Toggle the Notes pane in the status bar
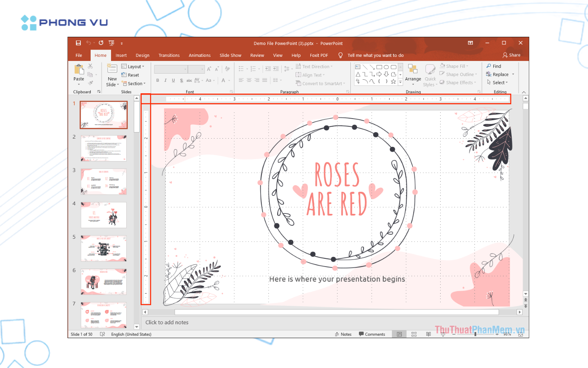The image size is (588, 368). pos(343,334)
